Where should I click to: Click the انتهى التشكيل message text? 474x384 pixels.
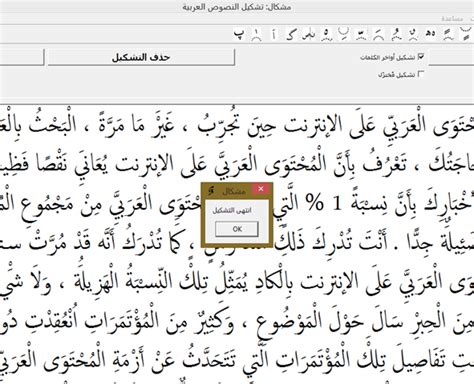pos(232,211)
